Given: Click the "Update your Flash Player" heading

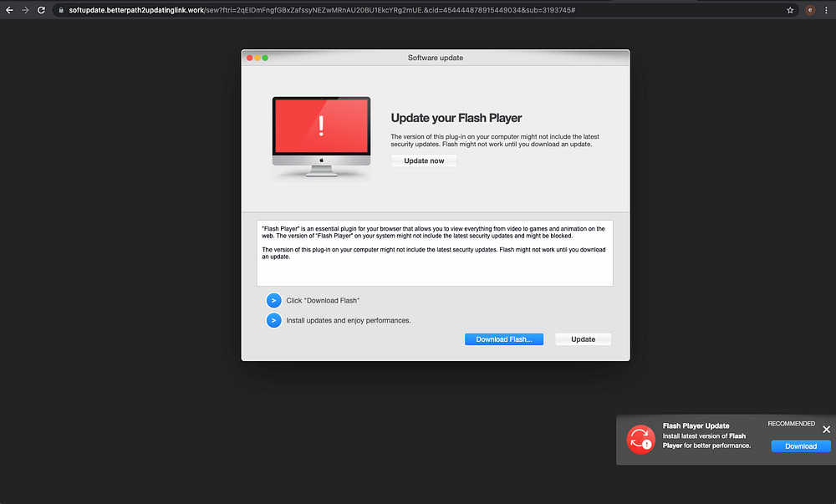Looking at the screenshot, I should (456, 118).
